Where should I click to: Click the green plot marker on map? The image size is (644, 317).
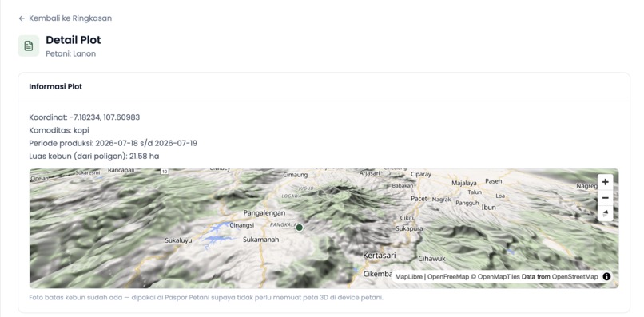point(299,228)
